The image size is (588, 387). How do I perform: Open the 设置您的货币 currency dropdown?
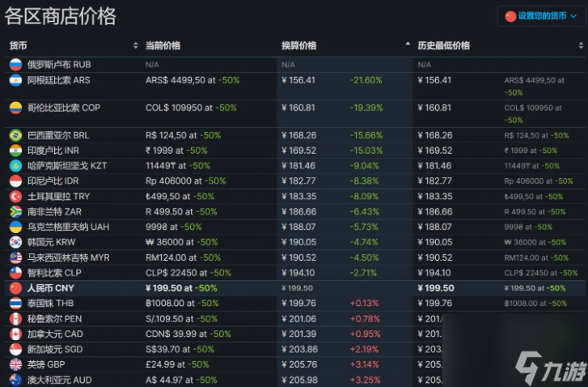tap(542, 15)
